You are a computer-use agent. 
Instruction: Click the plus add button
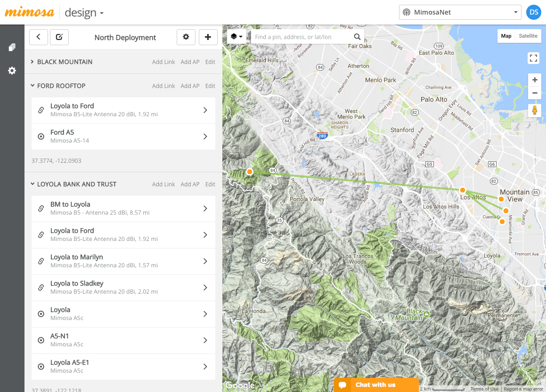point(208,37)
